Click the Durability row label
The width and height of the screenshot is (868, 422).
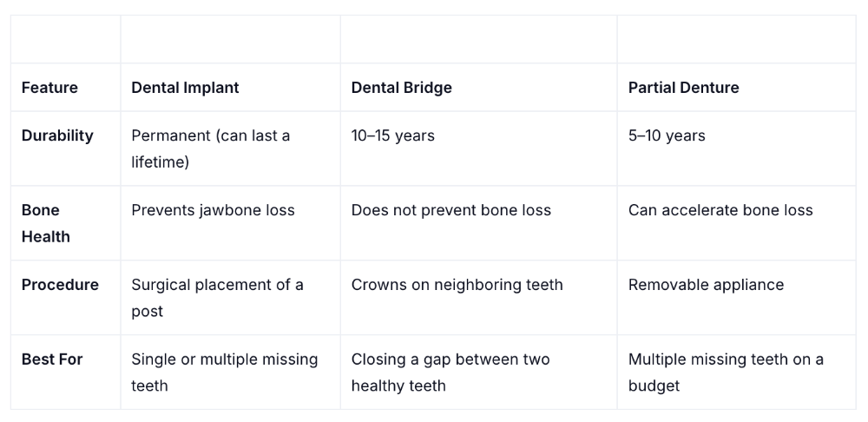[57, 135]
